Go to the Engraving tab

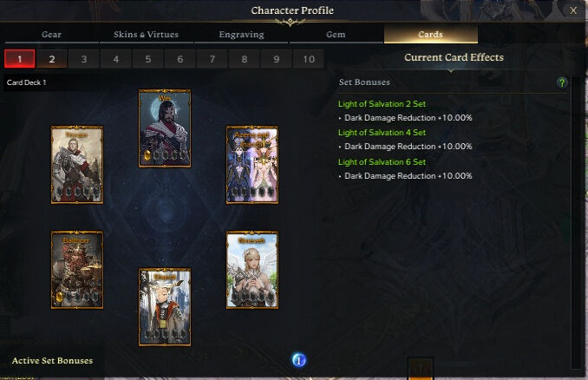241,35
